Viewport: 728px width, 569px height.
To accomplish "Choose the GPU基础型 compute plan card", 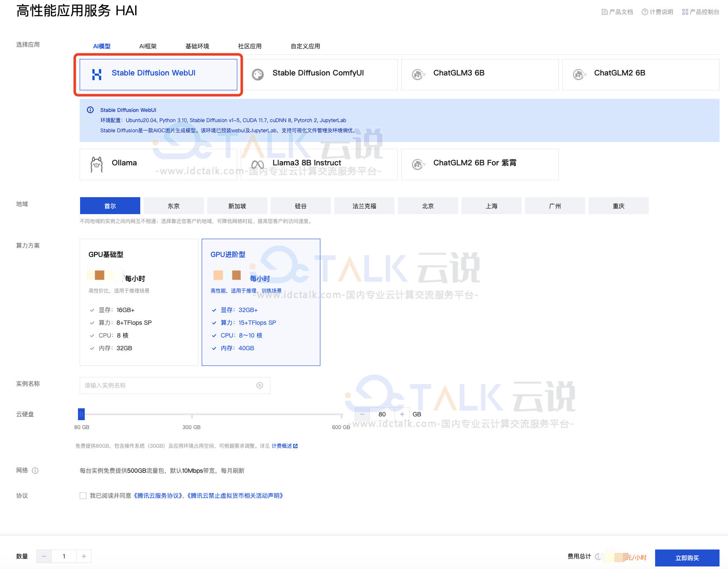I will coord(139,302).
